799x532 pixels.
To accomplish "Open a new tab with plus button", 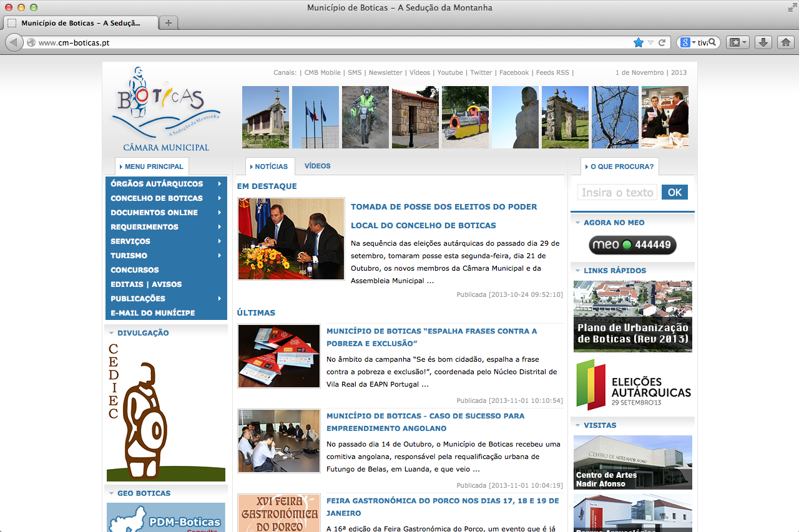I will tap(168, 23).
